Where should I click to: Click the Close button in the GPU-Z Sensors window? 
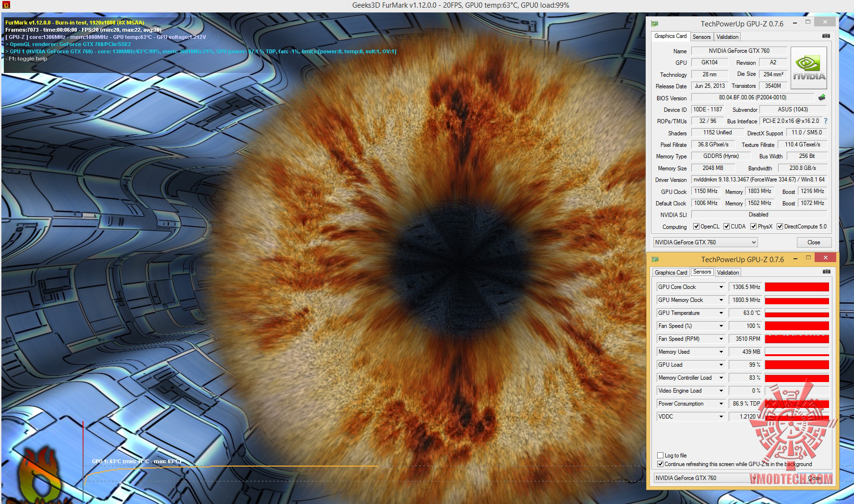click(x=814, y=478)
